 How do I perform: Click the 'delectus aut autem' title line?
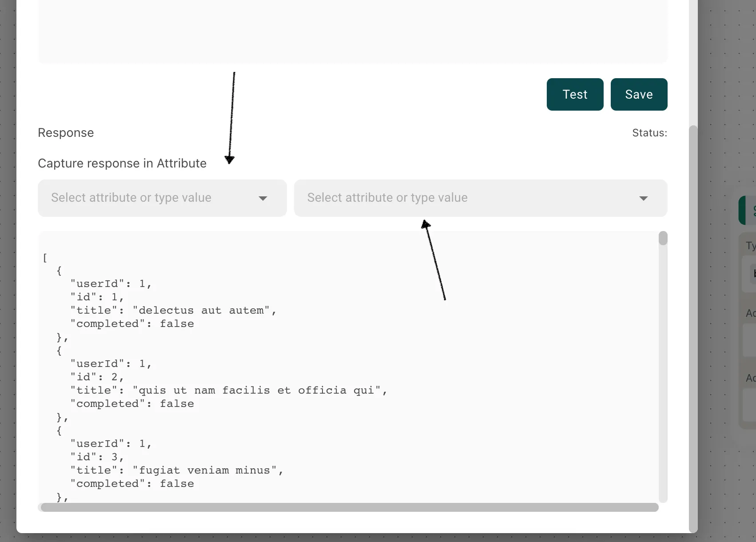(x=173, y=311)
